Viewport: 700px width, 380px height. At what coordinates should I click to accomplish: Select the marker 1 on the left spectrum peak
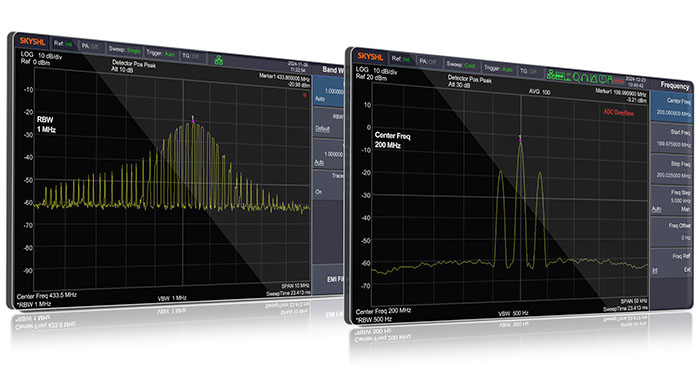(x=193, y=119)
